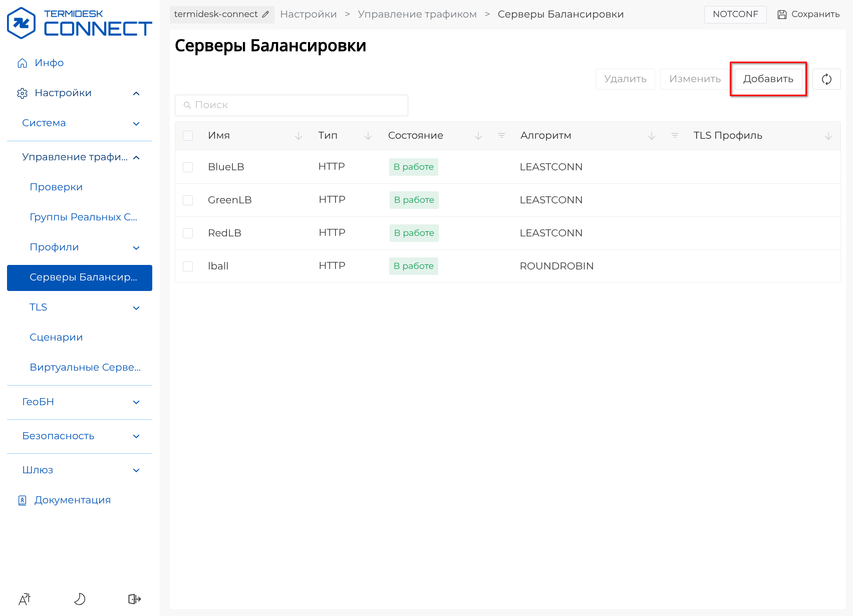
Task: Tick the checkbox for the RedLB row
Action: click(x=188, y=233)
